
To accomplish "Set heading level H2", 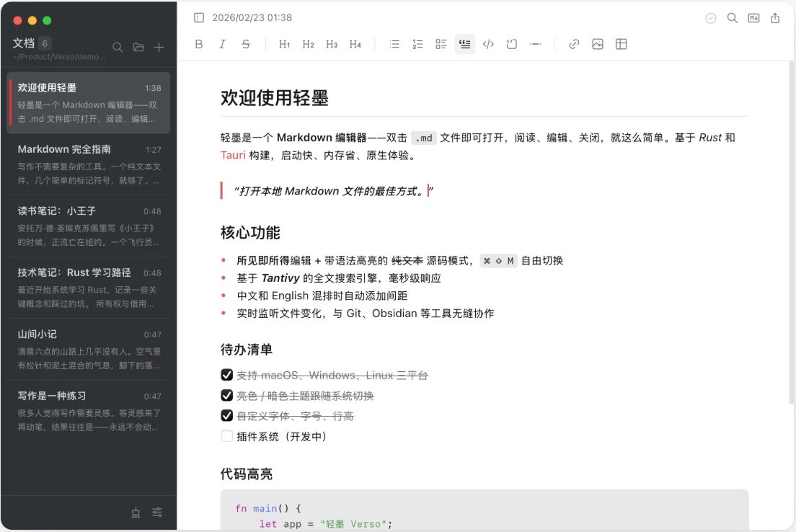I will tap(308, 44).
